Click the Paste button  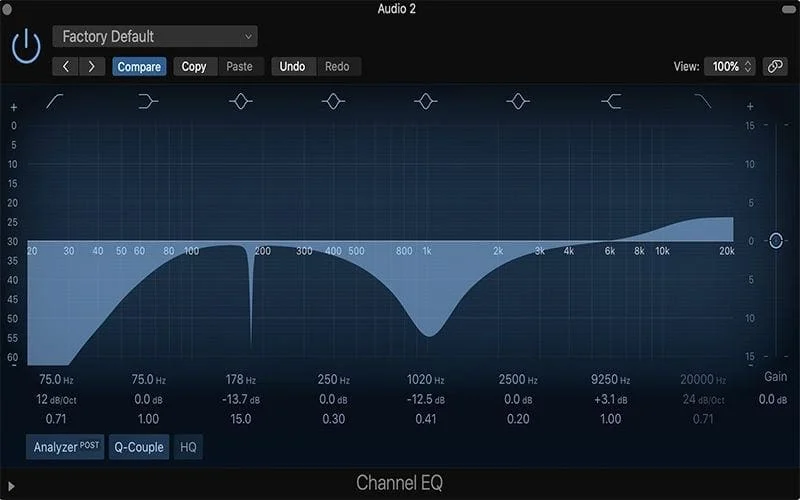tap(239, 66)
